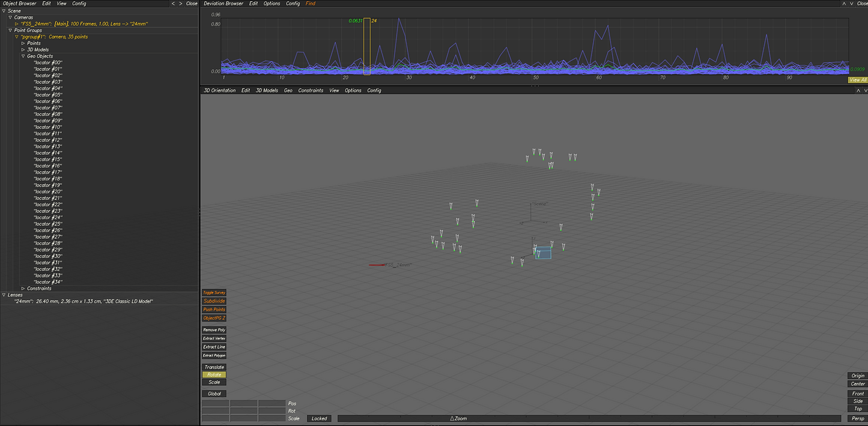Switch viewport to Side view
Screen dimensions: 868x426
pyautogui.click(x=858, y=401)
